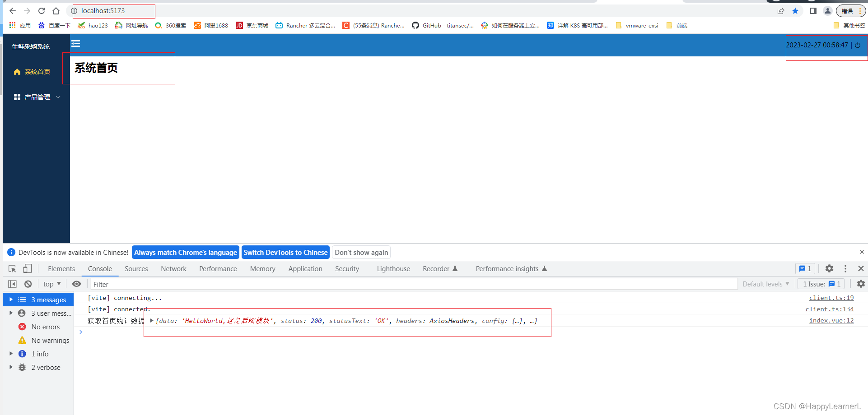This screenshot has width=868, height=415.
Task: Open the DevTools three-dot menu
Action: [845, 269]
